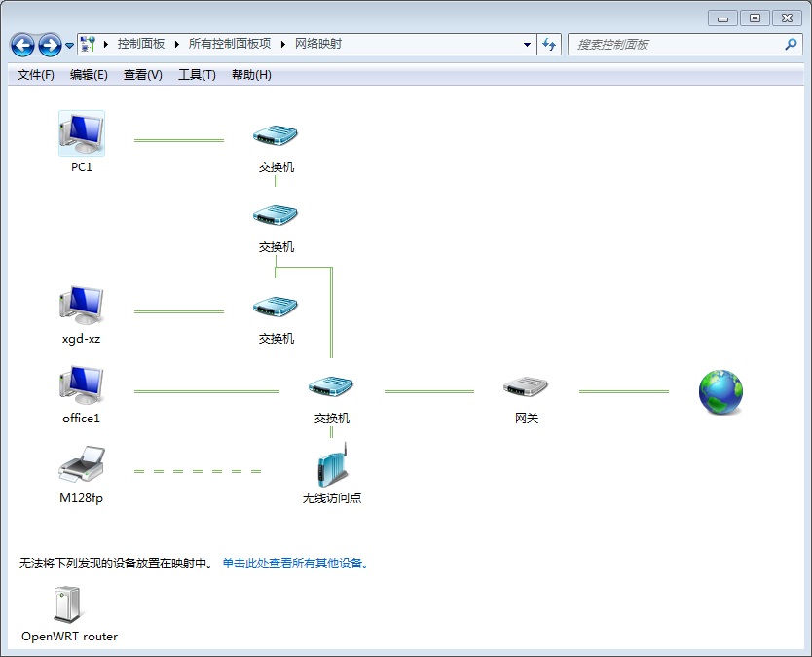This screenshot has width=812, height=657.
Task: Open the 工具(T) menu
Action: (197, 75)
